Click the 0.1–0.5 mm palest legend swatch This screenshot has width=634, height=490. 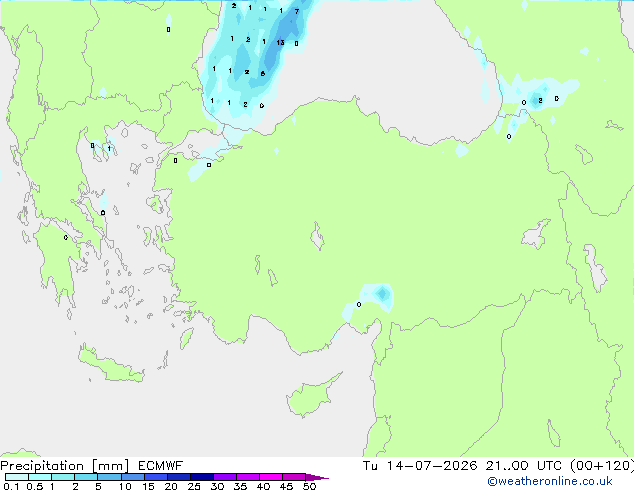coord(17,477)
